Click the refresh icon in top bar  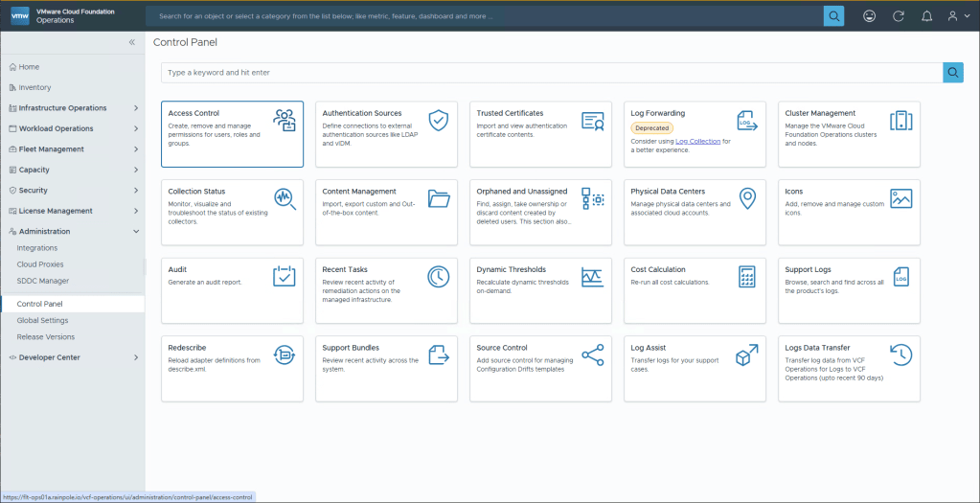click(x=898, y=16)
